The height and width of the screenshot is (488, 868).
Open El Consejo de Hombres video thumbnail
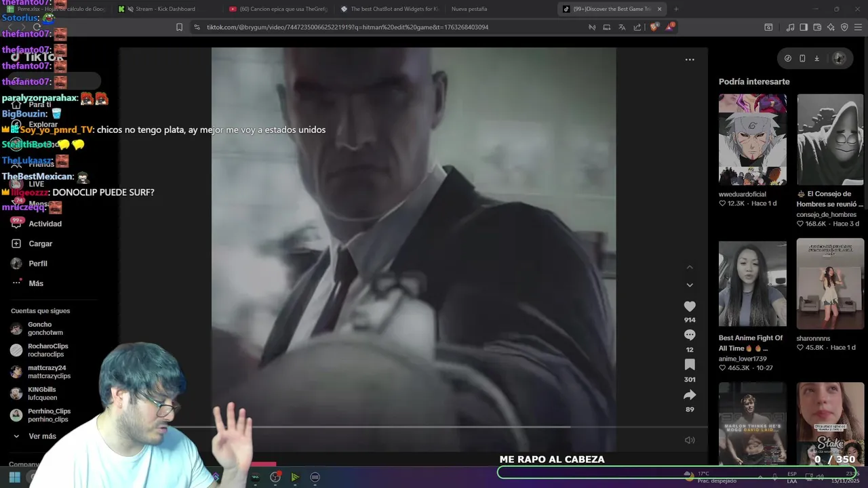[830, 140]
